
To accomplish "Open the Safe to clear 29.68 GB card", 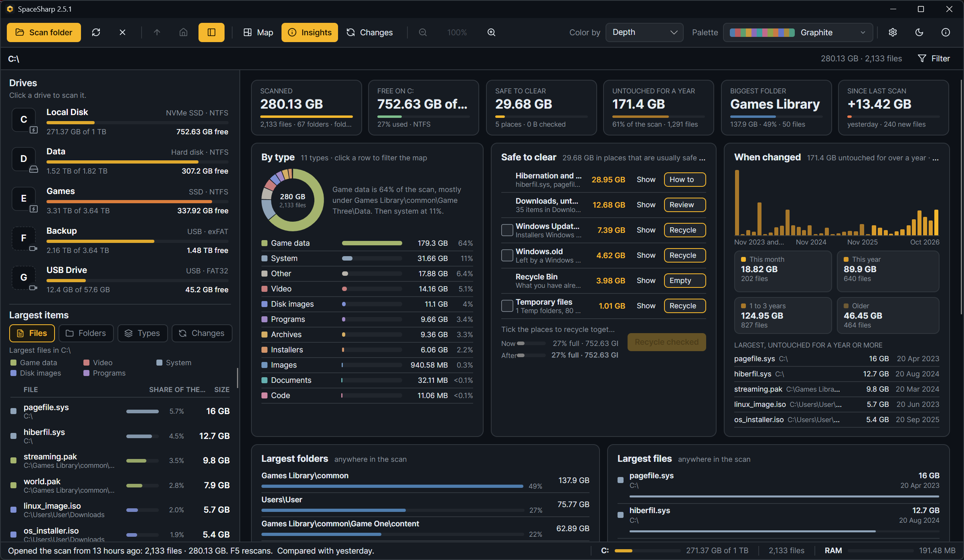I will [x=541, y=107].
